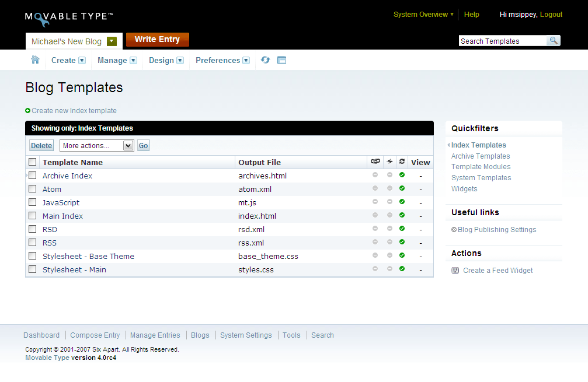This screenshot has width=588, height=382.
Task: Check the RSS template checkbox
Action: [x=33, y=242]
